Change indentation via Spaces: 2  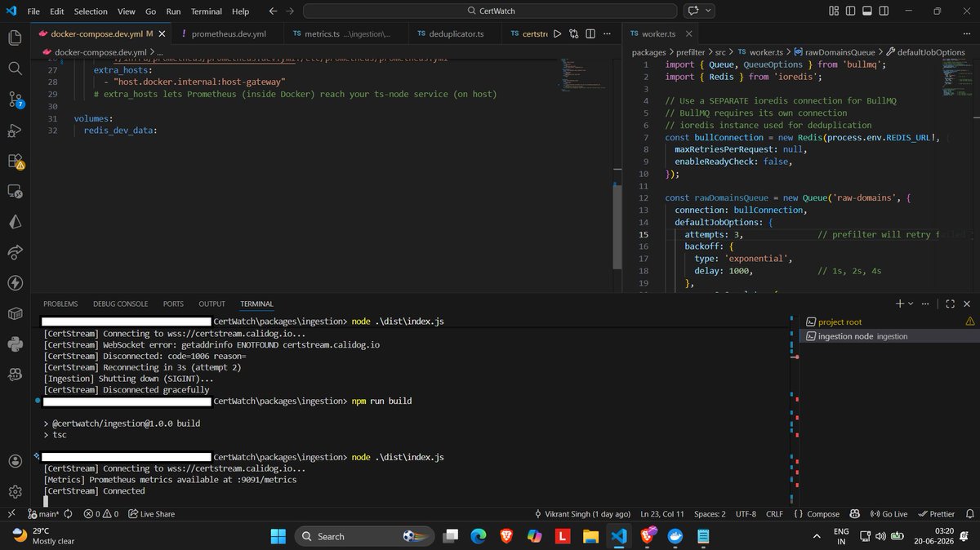(x=710, y=514)
